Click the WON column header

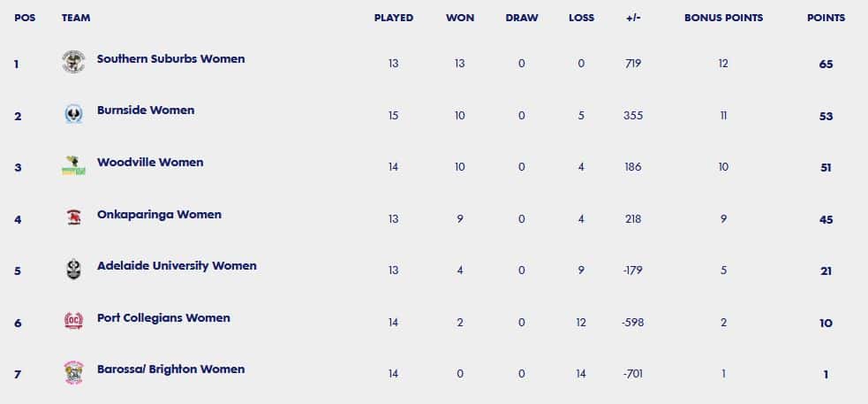pyautogui.click(x=460, y=18)
